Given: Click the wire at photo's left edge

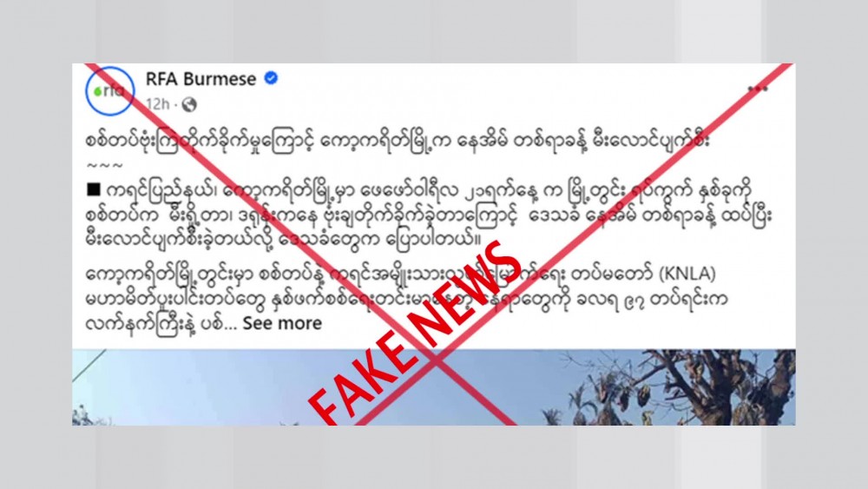Looking at the screenshot, I should point(89,365).
